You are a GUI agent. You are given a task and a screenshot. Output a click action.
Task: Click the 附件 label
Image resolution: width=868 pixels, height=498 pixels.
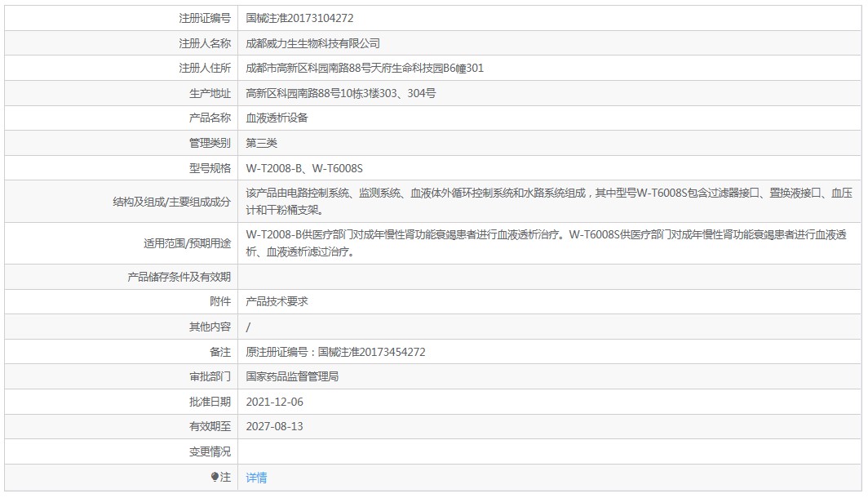[x=220, y=301]
